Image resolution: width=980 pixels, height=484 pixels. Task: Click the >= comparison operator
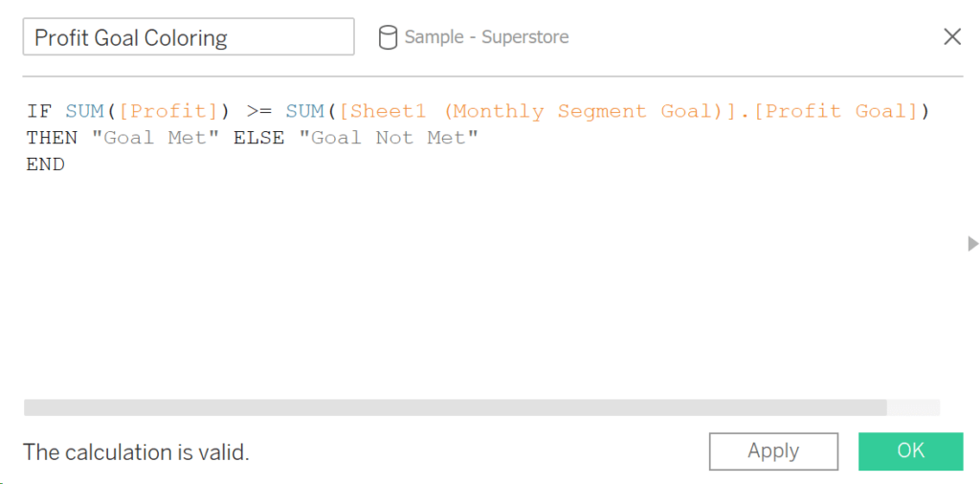[258, 112]
